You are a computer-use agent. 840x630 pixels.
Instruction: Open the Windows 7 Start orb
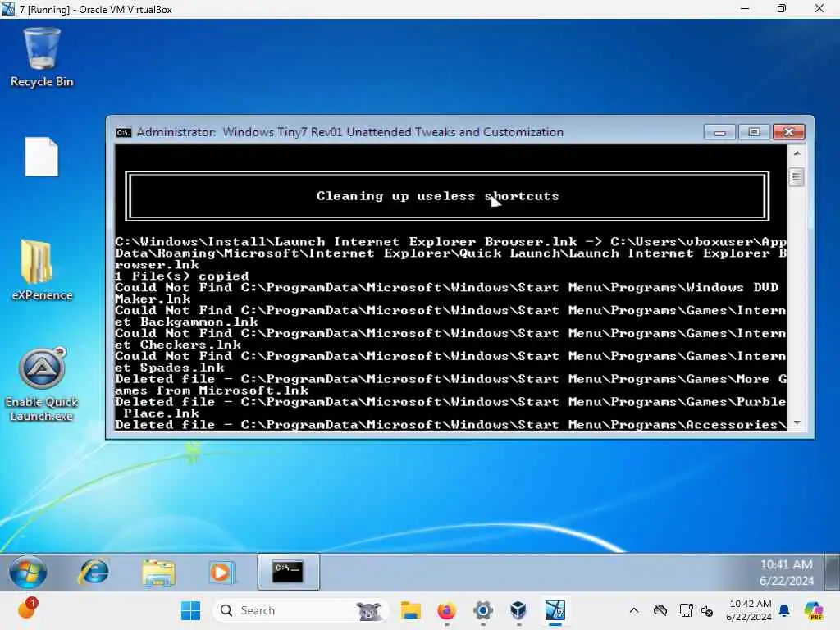28,572
